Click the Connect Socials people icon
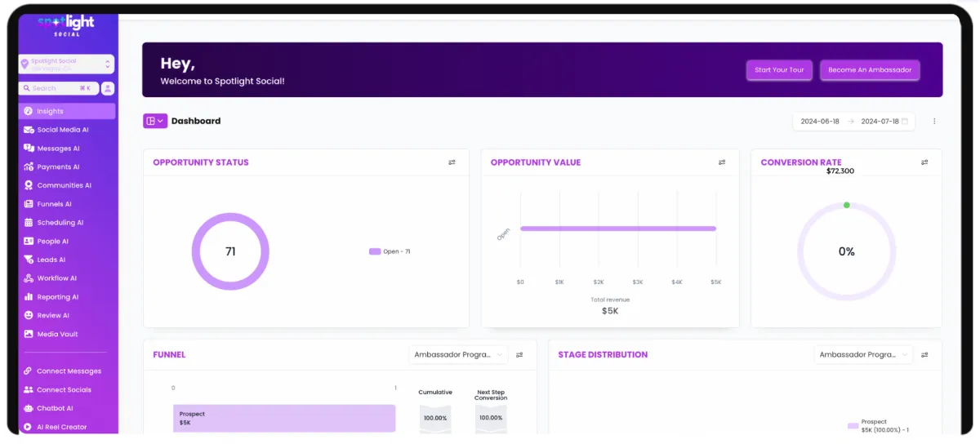This screenshot has height=444, width=980. coord(29,390)
